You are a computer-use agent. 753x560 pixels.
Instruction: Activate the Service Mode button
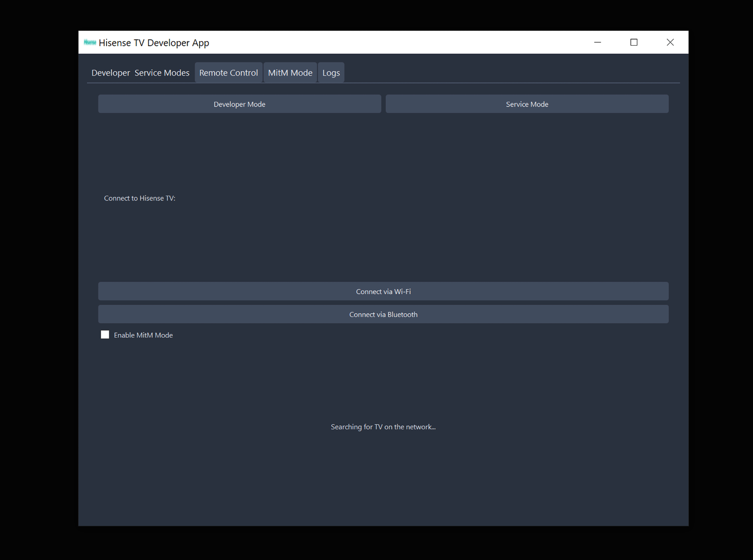[527, 104]
